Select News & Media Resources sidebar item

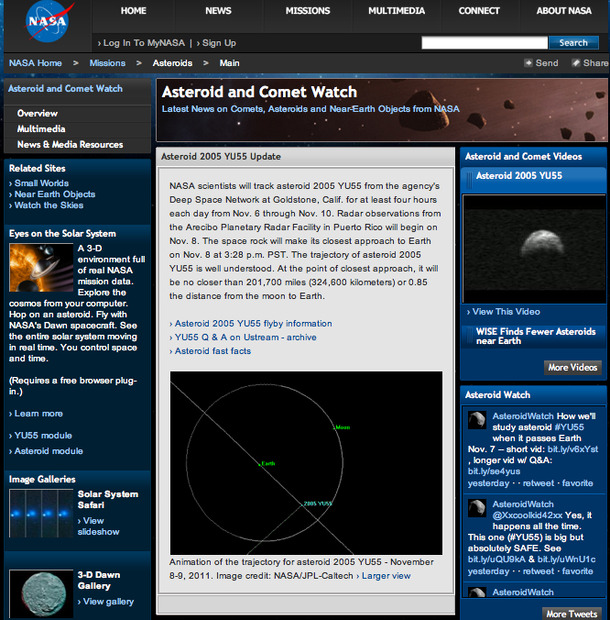70,145
